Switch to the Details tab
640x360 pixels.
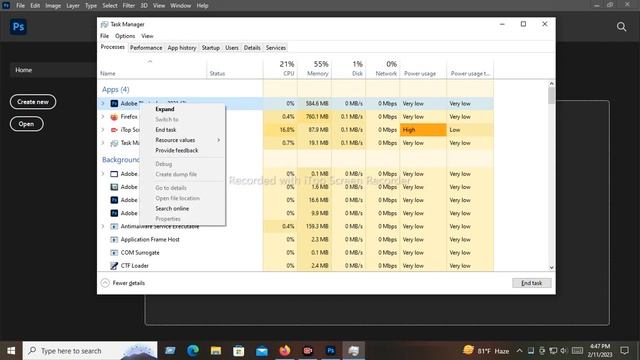coord(252,48)
